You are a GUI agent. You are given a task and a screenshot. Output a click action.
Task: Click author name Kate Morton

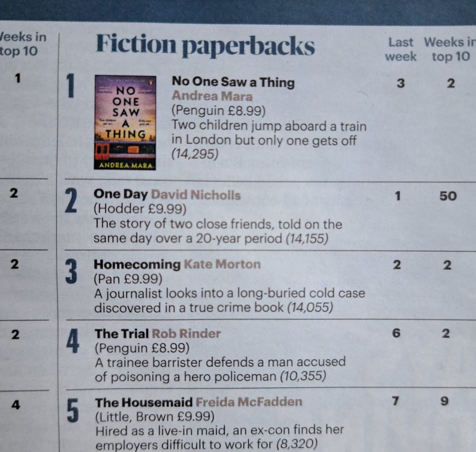click(x=223, y=264)
